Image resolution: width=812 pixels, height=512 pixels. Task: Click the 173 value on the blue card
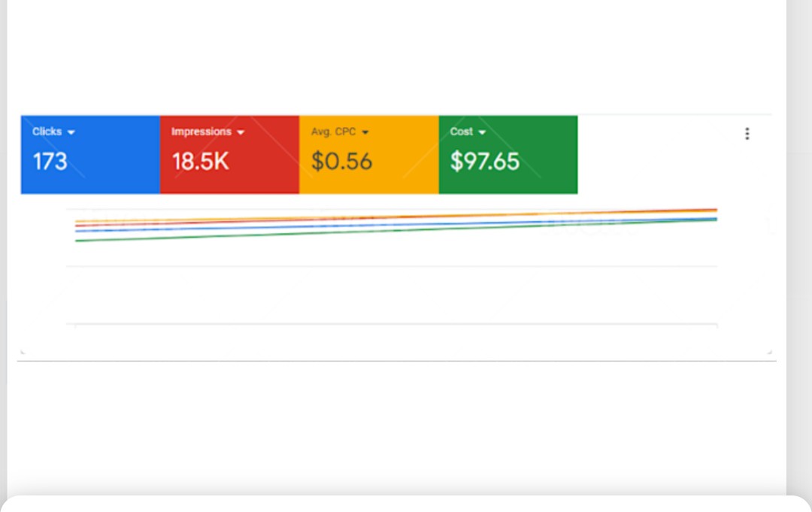(x=50, y=162)
